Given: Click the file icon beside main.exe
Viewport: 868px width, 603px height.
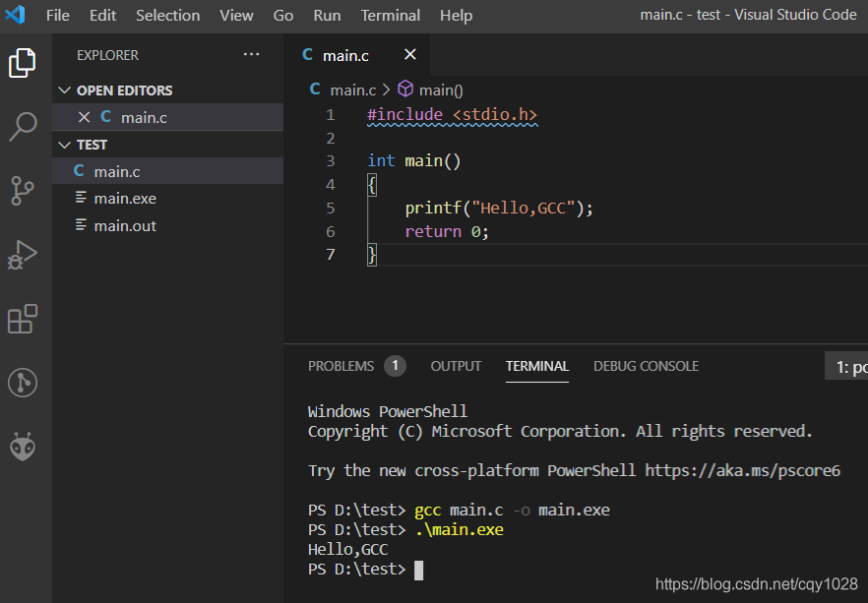Looking at the screenshot, I should tap(81, 198).
